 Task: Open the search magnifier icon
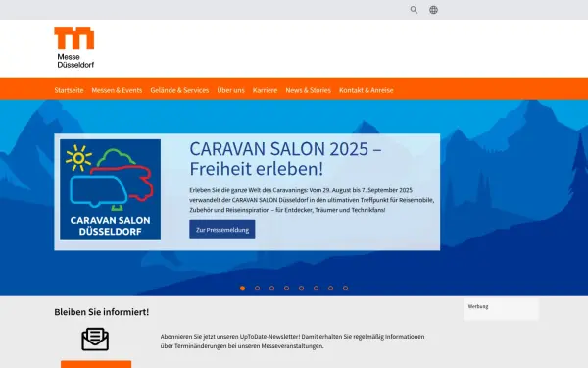[x=414, y=10]
